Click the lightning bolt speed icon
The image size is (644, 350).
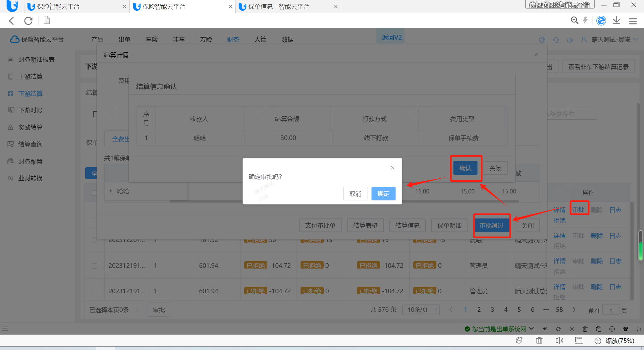(x=586, y=20)
